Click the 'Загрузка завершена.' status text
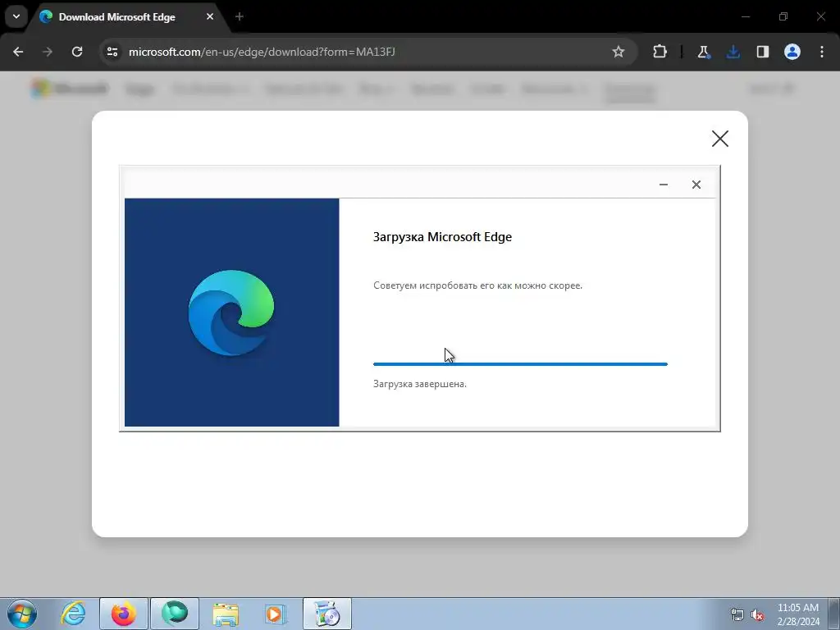The width and height of the screenshot is (840, 630). click(x=420, y=384)
